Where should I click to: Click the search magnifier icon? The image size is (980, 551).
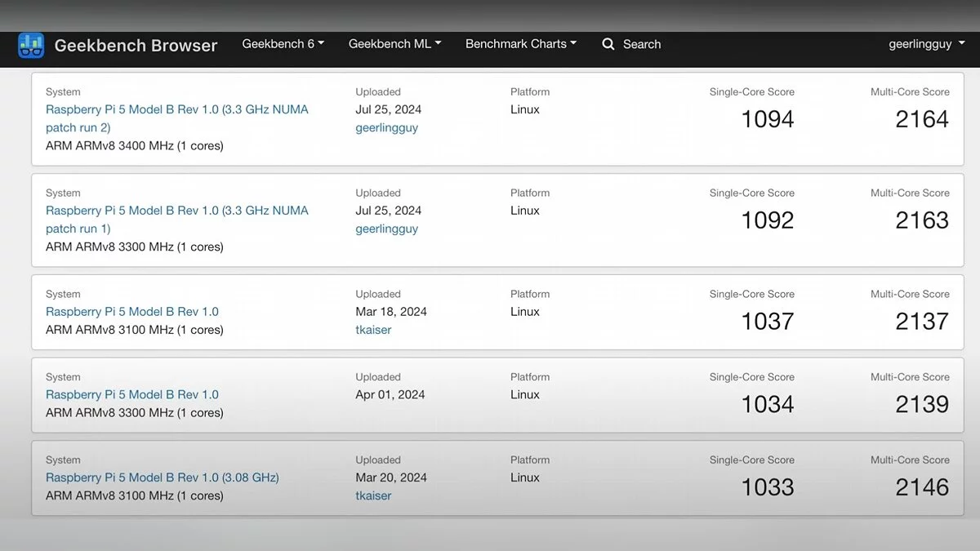coord(608,44)
